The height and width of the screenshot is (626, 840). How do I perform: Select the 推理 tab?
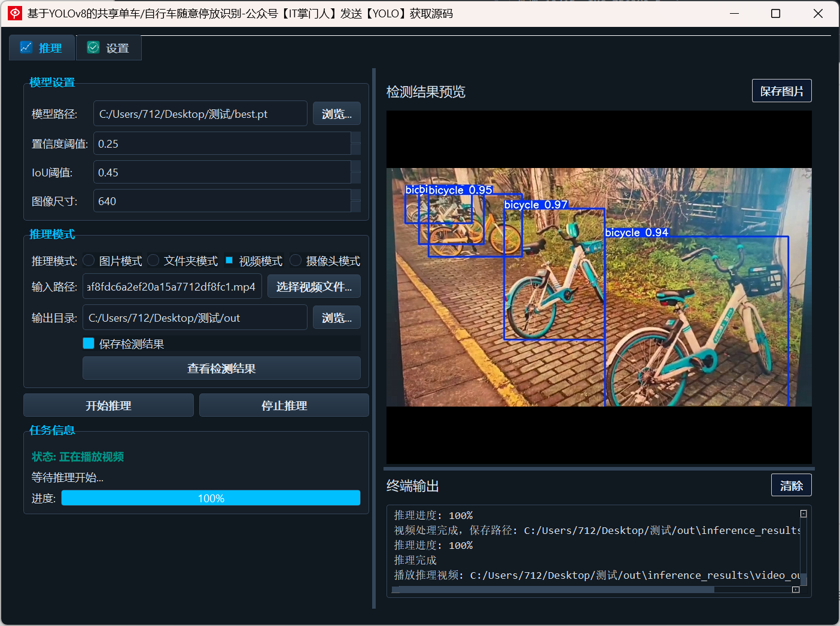[x=41, y=47]
